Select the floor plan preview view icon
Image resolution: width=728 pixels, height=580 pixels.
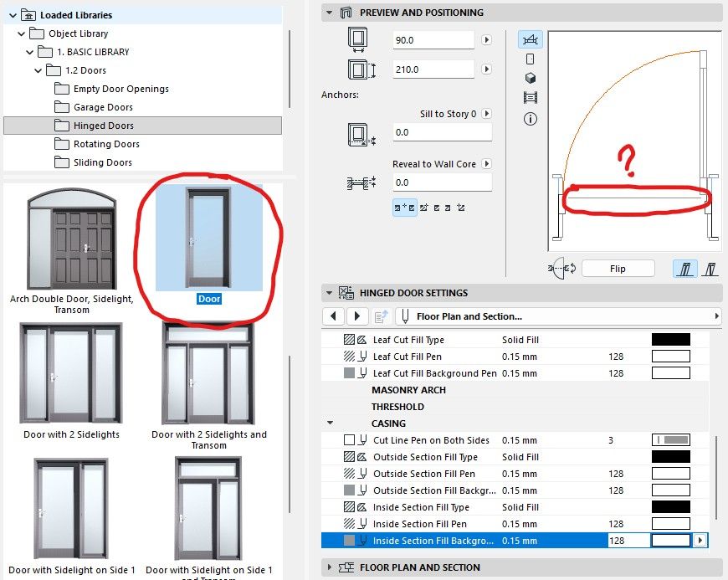pos(531,39)
